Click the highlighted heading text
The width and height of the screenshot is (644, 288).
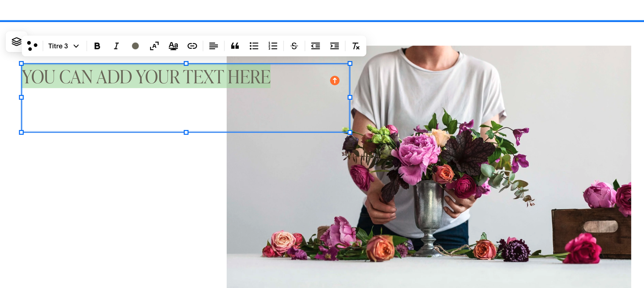point(146,77)
